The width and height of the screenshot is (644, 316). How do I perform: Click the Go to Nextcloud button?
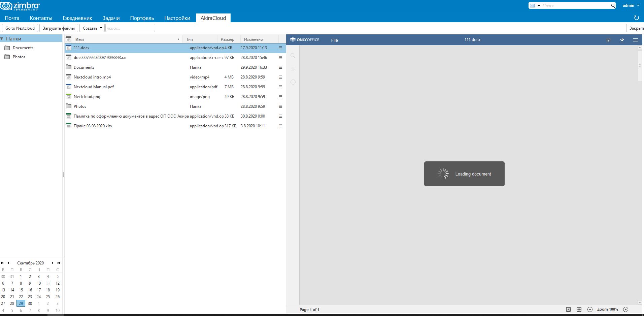[20, 28]
